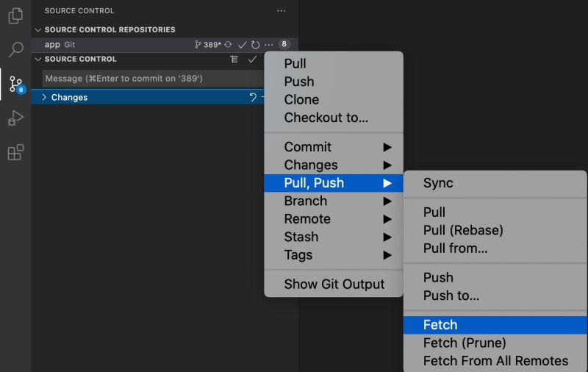Select Fetch From All Remotes
Image resolution: width=588 pixels, height=372 pixels.
[495, 361]
